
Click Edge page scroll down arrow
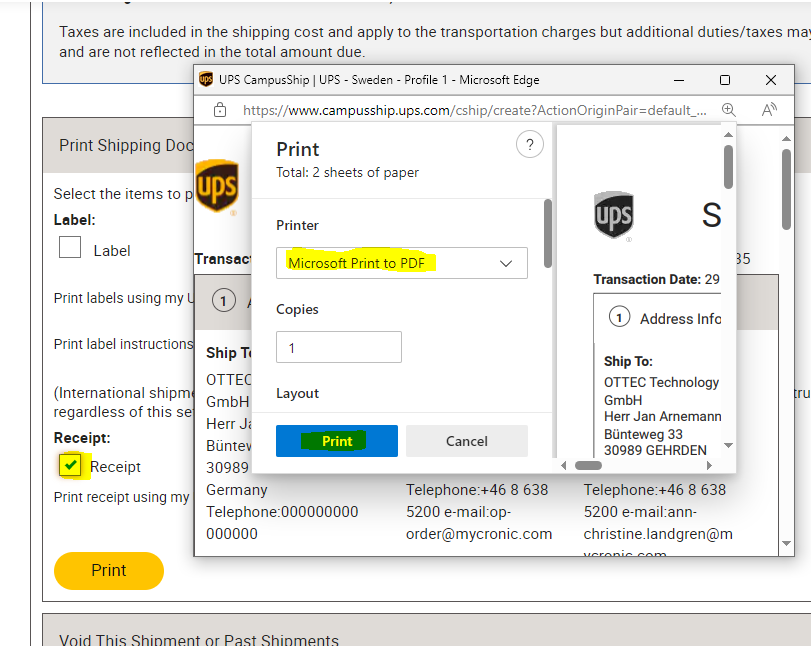pos(786,544)
